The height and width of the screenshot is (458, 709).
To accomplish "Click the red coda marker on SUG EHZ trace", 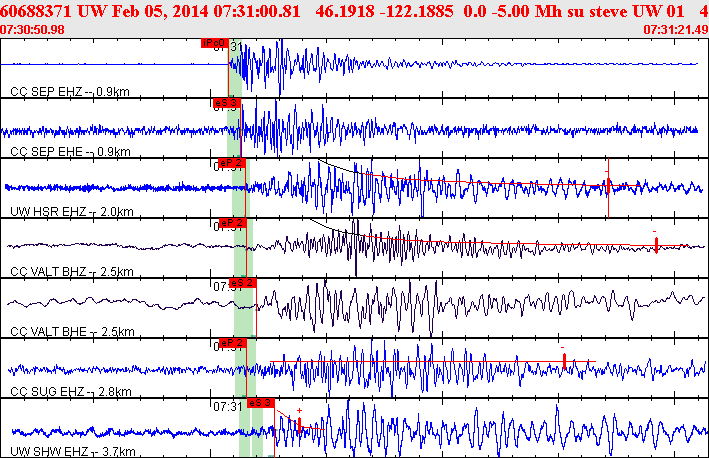I will [564, 360].
